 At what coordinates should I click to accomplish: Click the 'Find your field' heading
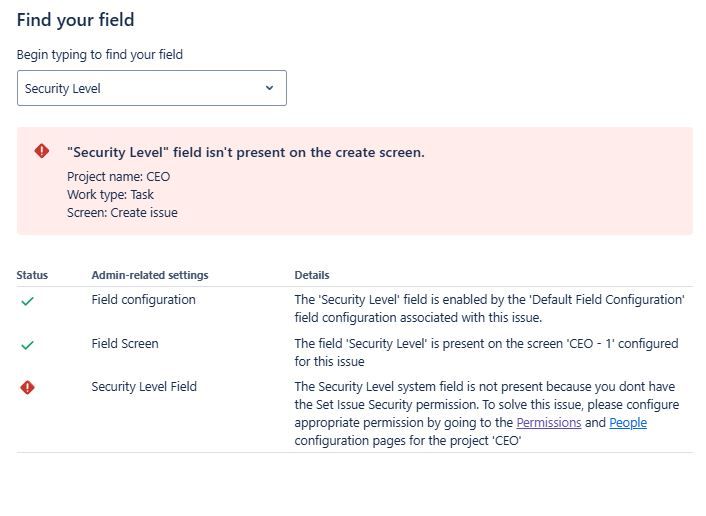76,20
